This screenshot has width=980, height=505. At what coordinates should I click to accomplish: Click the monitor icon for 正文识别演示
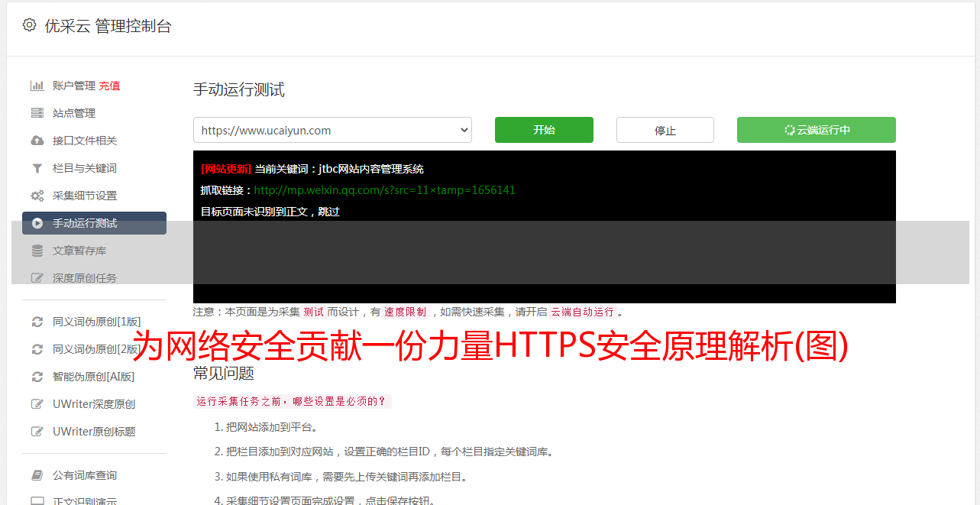point(37,502)
